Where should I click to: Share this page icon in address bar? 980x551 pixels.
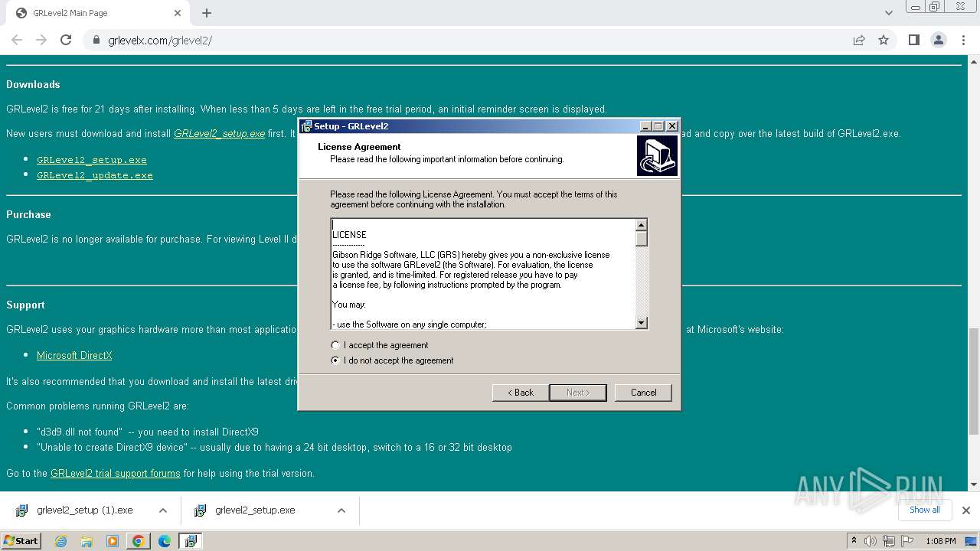(x=859, y=40)
